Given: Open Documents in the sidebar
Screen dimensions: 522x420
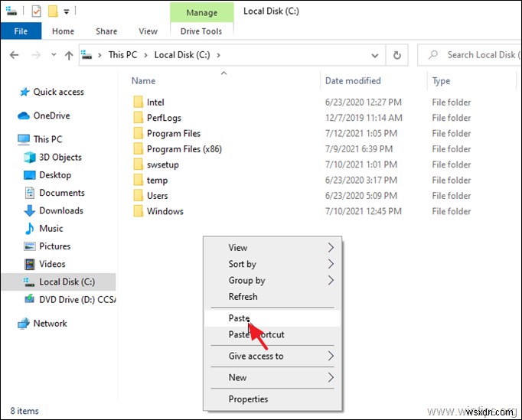Looking at the screenshot, I should pos(61,193).
